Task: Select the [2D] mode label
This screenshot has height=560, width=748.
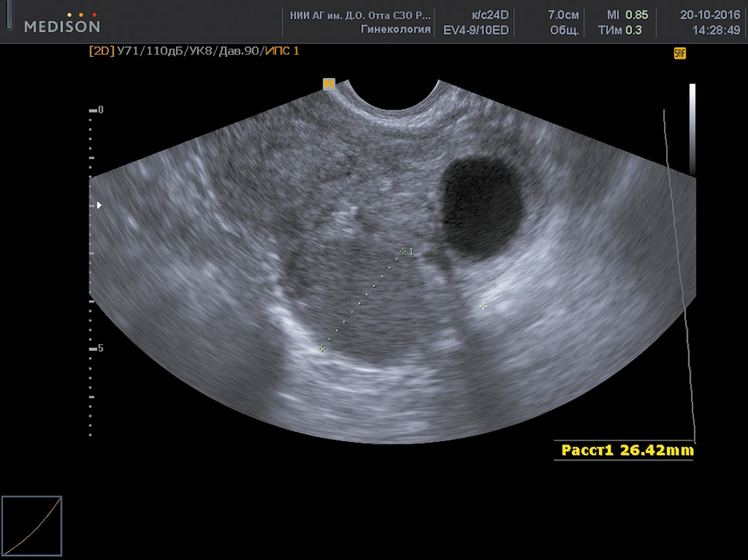Action: coord(101,51)
